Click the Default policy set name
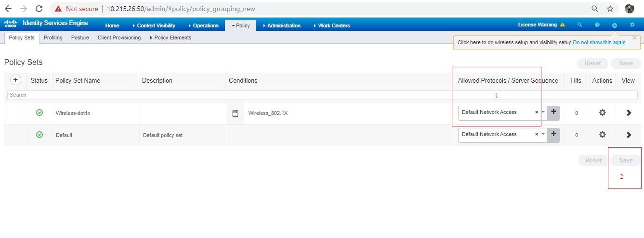 64,136
